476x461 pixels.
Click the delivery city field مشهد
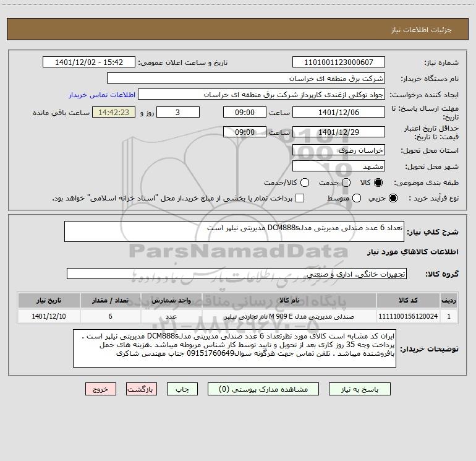click(339, 166)
